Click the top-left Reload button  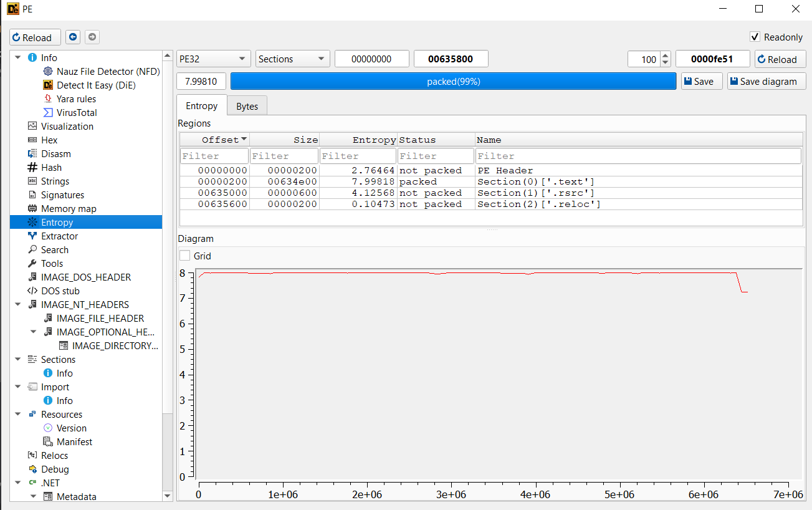point(35,37)
